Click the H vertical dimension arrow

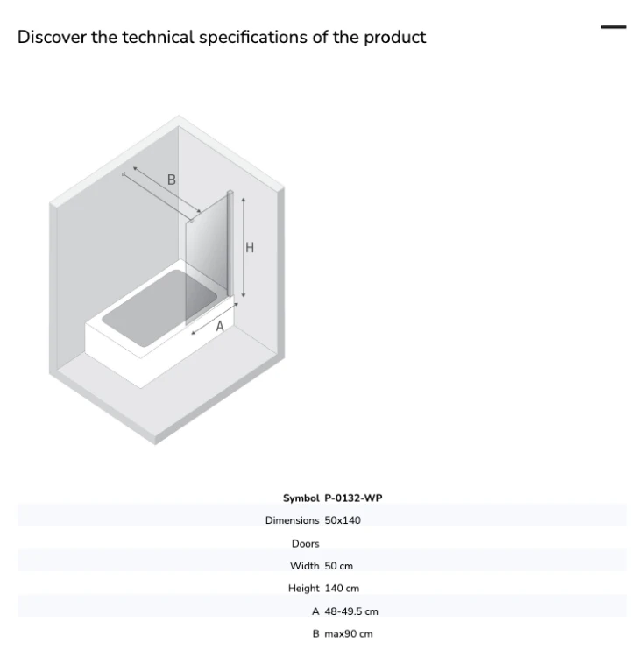pyautogui.click(x=244, y=248)
